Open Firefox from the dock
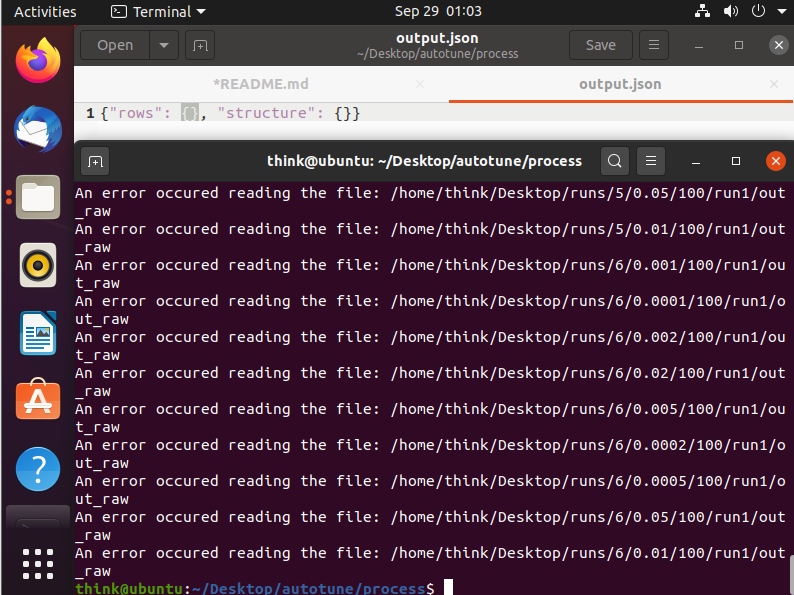The image size is (794, 595). [x=38, y=61]
